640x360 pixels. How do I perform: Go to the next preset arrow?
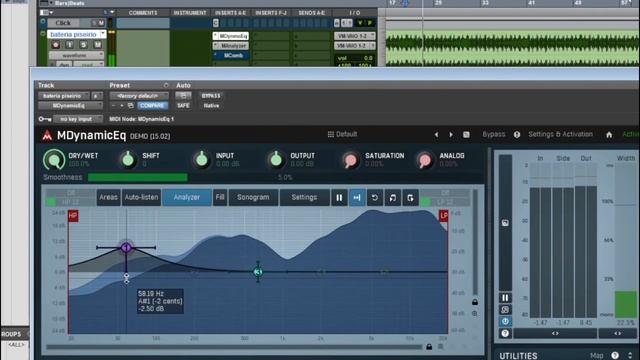coord(451,135)
